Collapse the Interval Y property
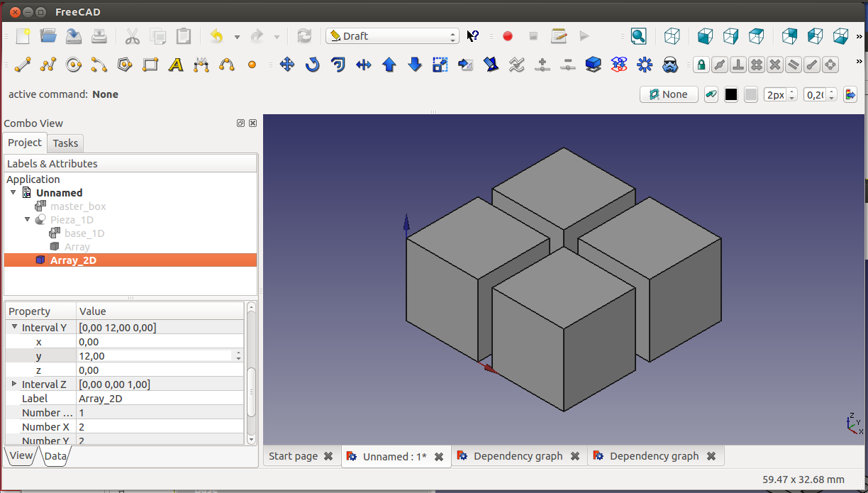Screen dimensions: 868x493 [x=14, y=327]
